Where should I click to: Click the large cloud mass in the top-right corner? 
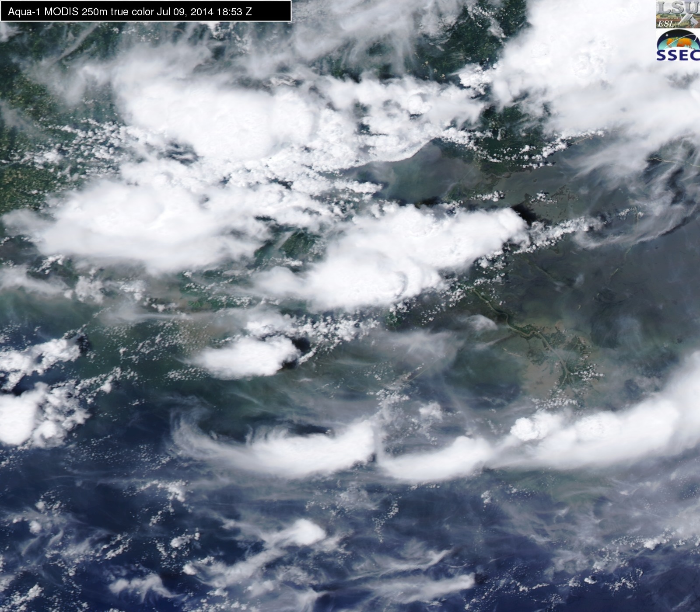point(599,66)
